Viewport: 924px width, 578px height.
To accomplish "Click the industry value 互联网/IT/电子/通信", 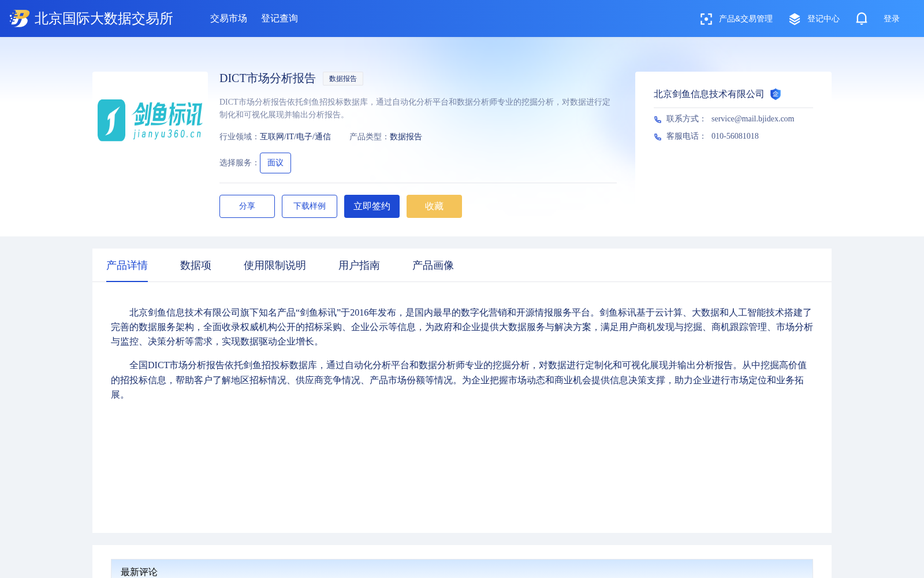I will click(295, 137).
